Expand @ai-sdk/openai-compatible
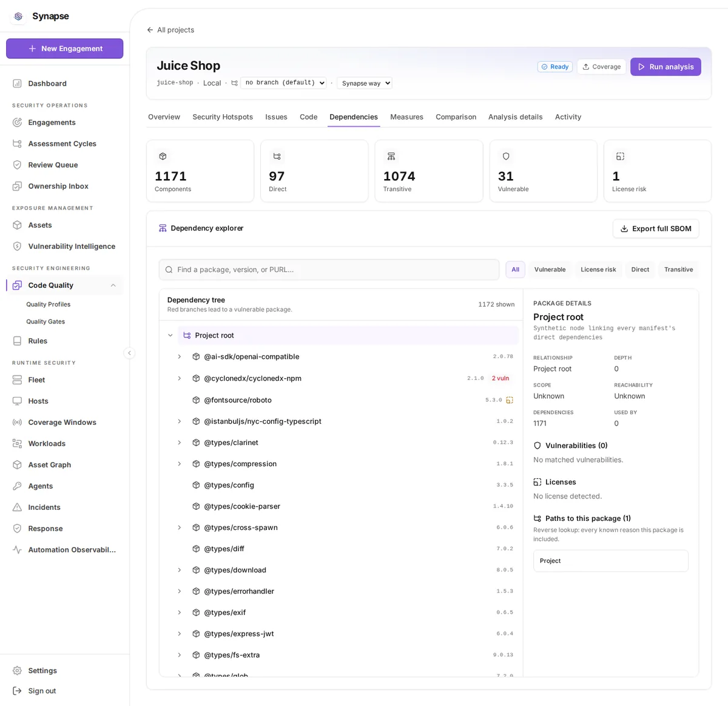This screenshot has width=728, height=706. click(180, 357)
